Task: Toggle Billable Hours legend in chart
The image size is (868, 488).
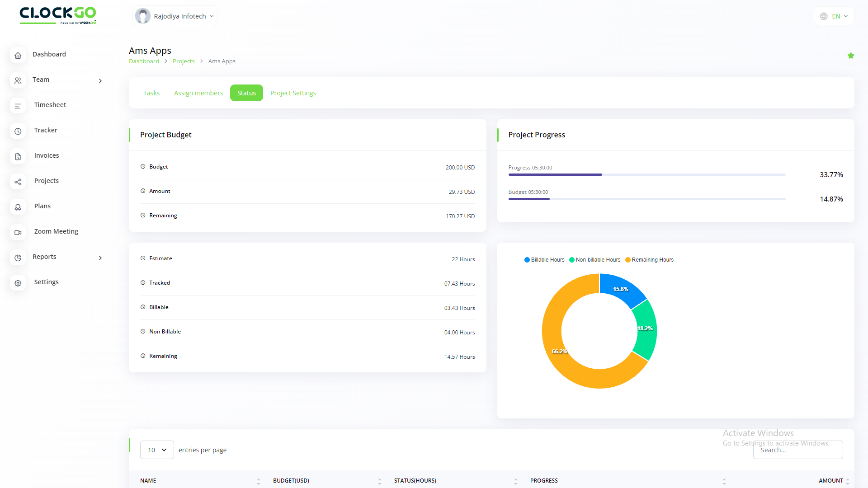Action: [544, 260]
